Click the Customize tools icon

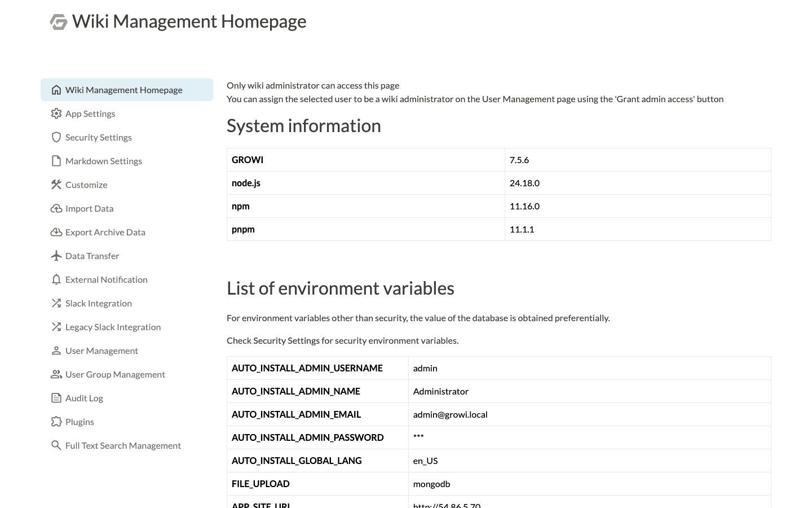pyautogui.click(x=56, y=185)
